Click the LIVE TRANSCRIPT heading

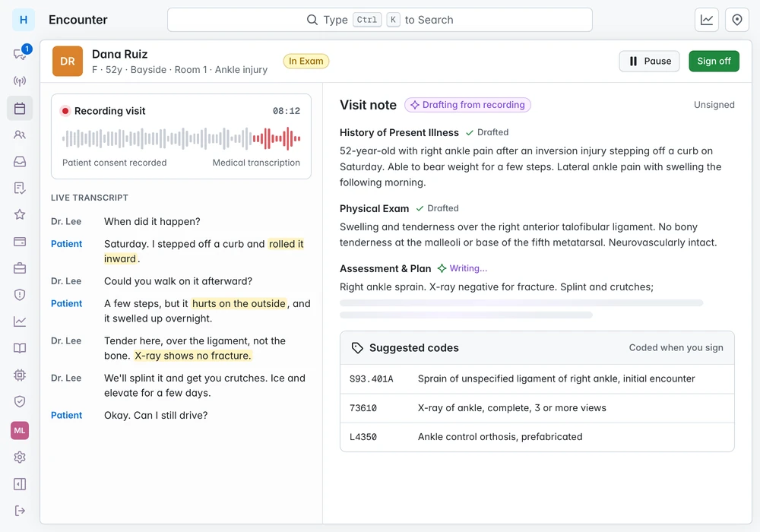[x=90, y=198]
